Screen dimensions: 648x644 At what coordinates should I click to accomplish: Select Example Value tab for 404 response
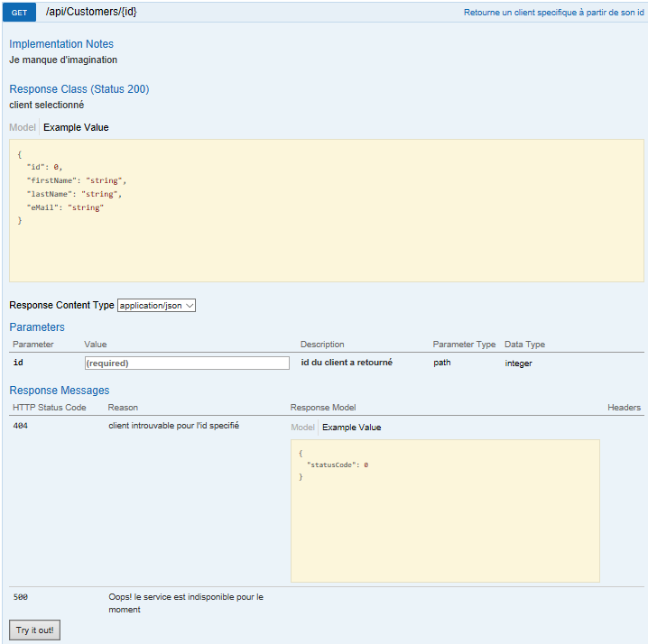coord(351,428)
